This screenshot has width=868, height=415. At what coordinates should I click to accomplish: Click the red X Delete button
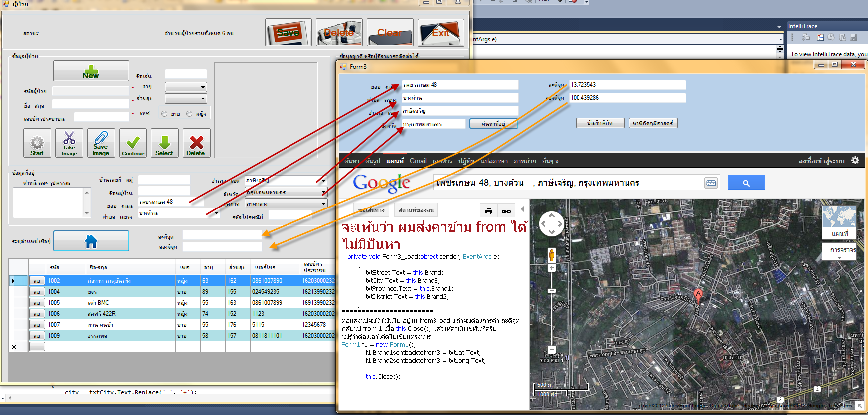pos(197,143)
